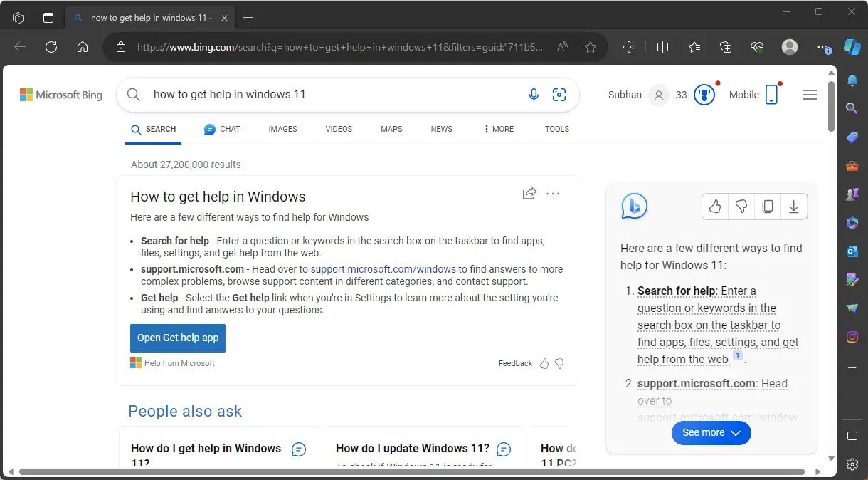Open Favorites list icon
Viewport: 868px width, 480px height.
click(694, 47)
